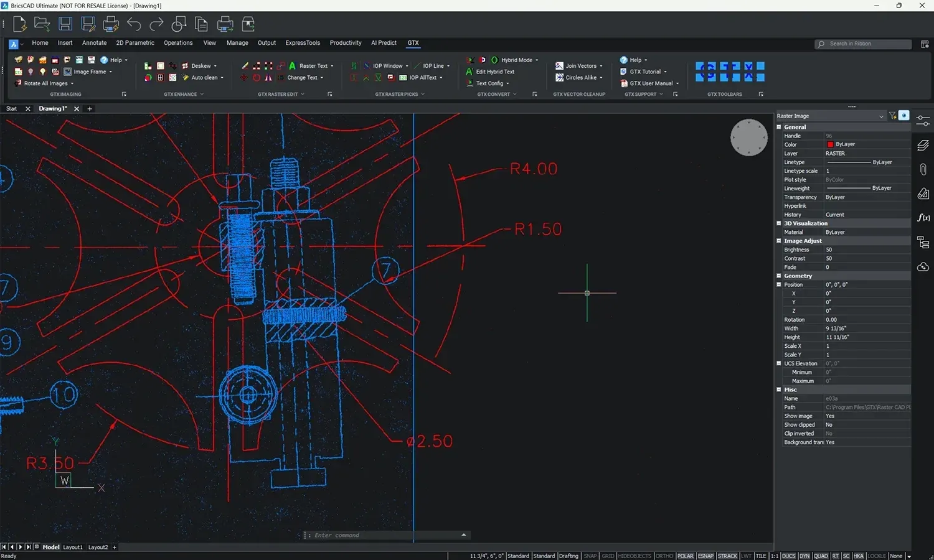The height and width of the screenshot is (560, 934).
Task: Click the quick select filter icon in Properties
Action: coord(892,116)
